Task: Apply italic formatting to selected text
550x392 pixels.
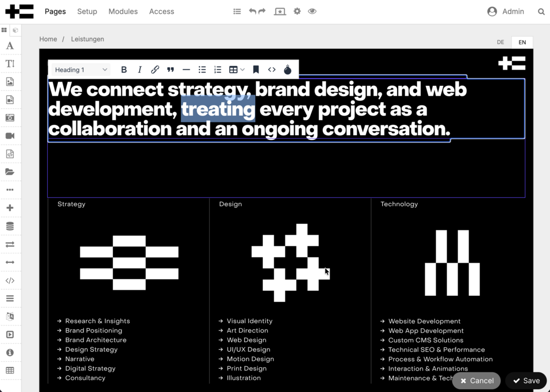Action: [140, 70]
